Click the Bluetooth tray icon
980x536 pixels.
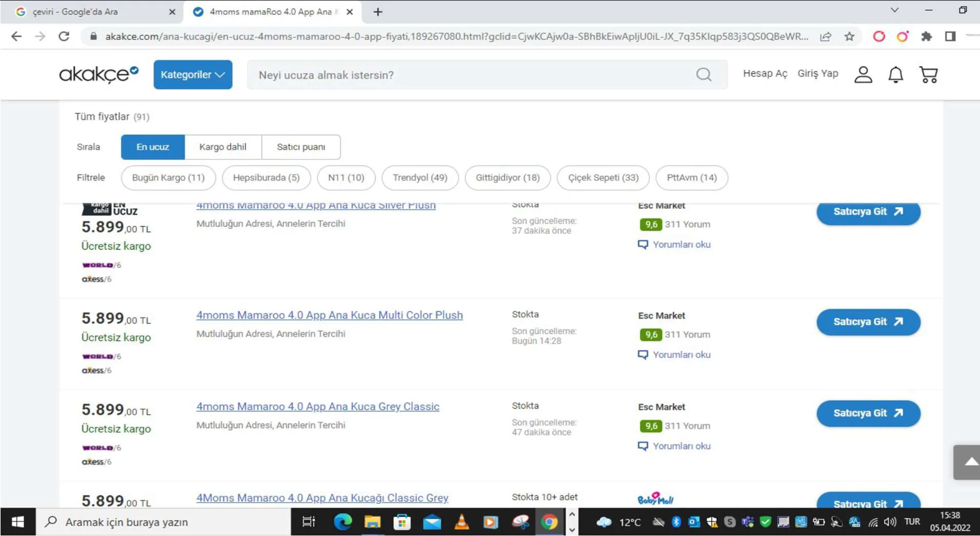click(676, 522)
